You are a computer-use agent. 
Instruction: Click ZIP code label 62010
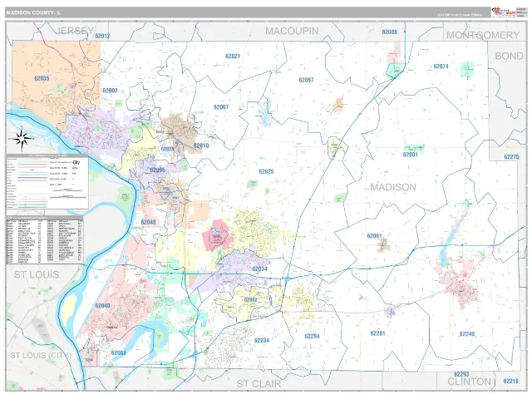[201, 145]
